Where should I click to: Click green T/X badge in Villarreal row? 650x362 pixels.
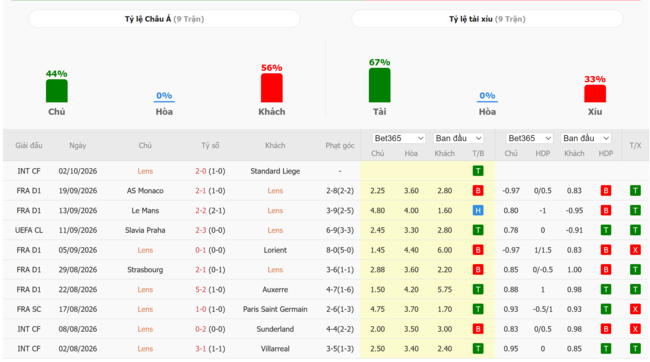635,349
